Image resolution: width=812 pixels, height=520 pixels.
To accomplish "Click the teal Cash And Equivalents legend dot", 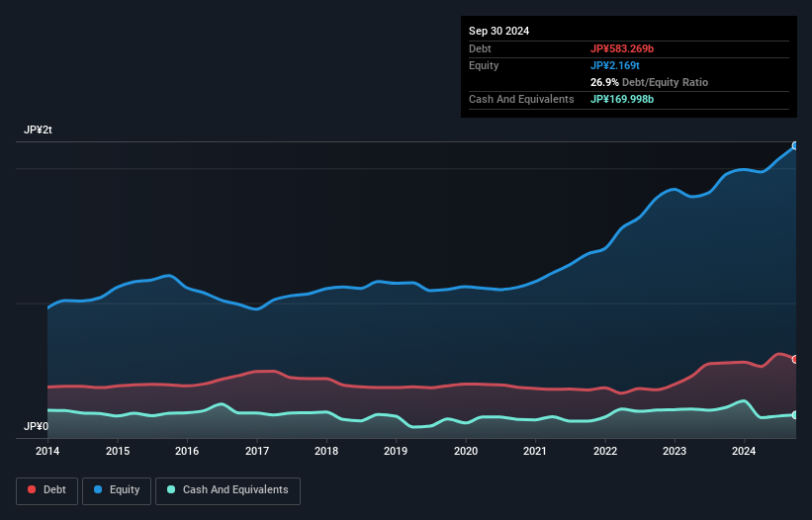I will [x=171, y=489].
